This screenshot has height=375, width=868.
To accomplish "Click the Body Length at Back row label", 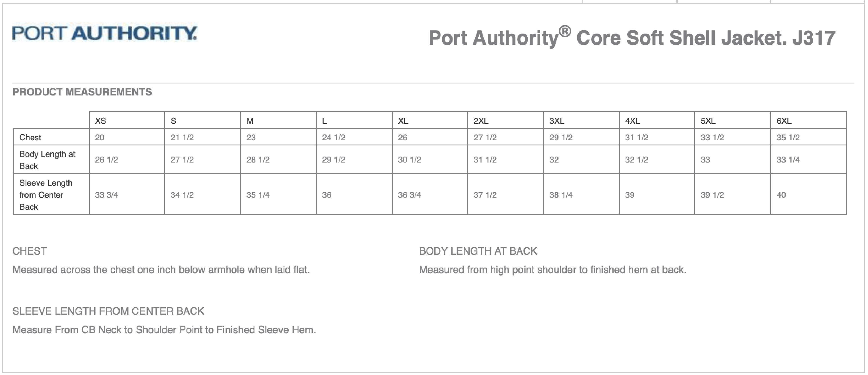I will tap(47, 160).
